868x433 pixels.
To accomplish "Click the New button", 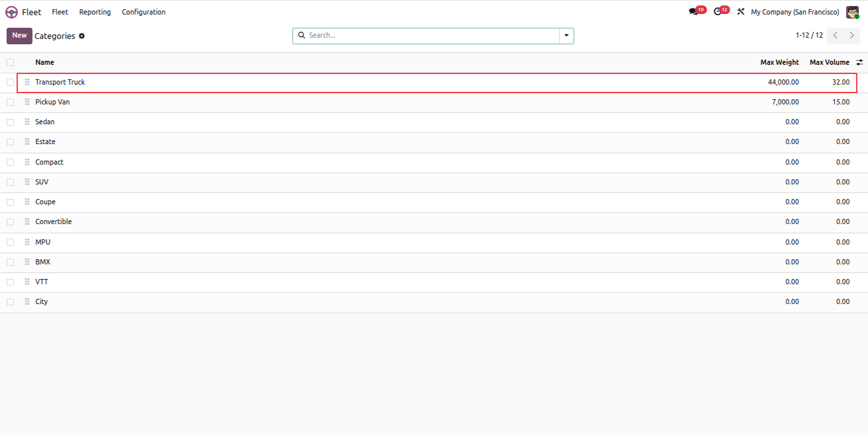I will [19, 36].
